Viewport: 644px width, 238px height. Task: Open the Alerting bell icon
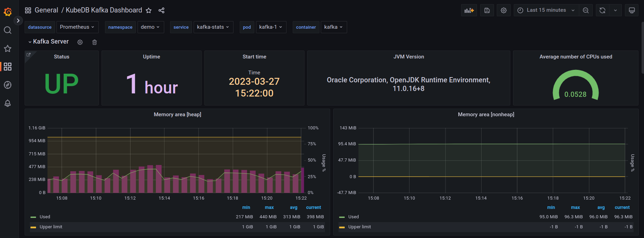tap(8, 103)
